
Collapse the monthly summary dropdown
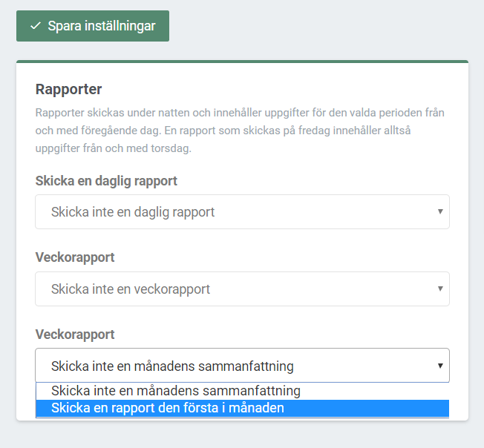pyautogui.click(x=242, y=366)
